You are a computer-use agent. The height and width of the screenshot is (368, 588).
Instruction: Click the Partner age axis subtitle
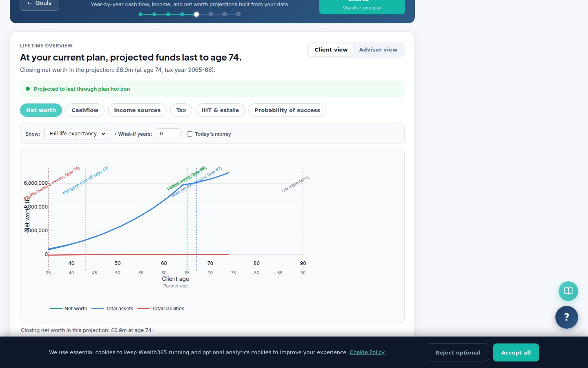(x=176, y=286)
